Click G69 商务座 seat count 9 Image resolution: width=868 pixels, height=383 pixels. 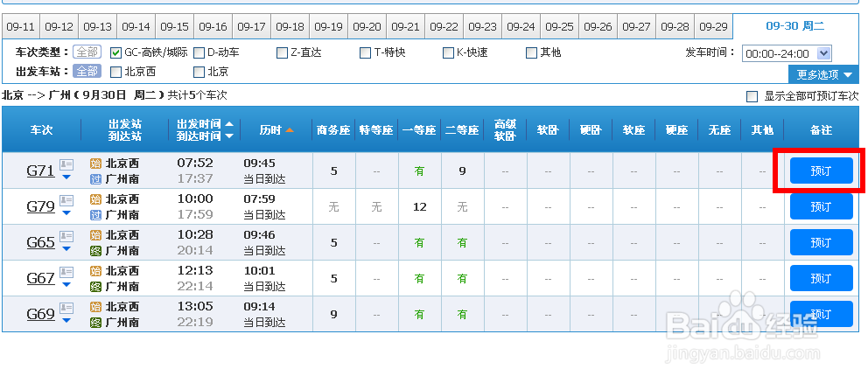click(333, 315)
